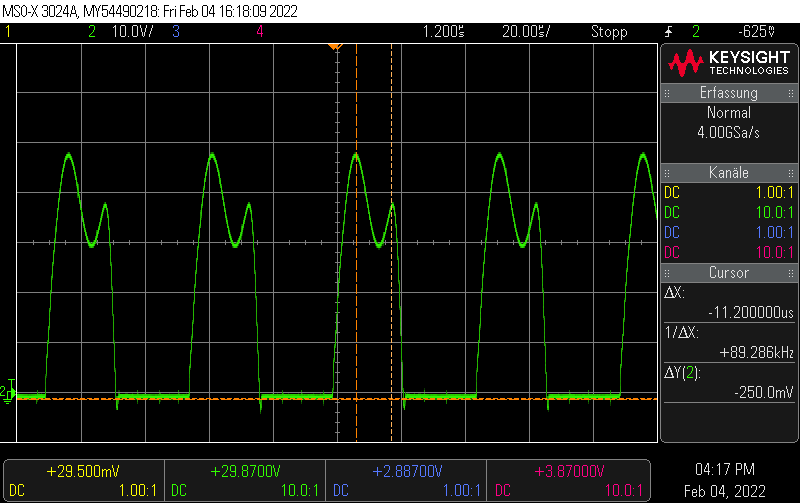Click the yellow DC 1.00:1 channel row

(729, 193)
